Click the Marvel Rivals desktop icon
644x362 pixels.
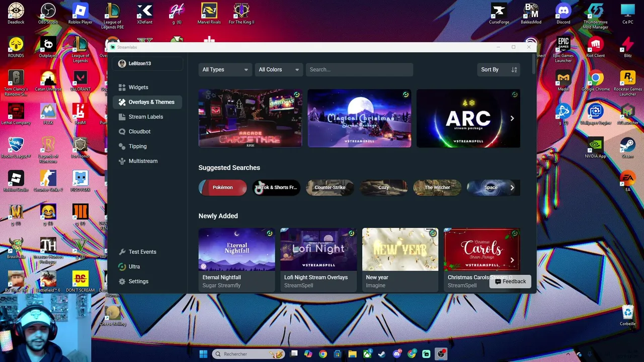[209, 14]
